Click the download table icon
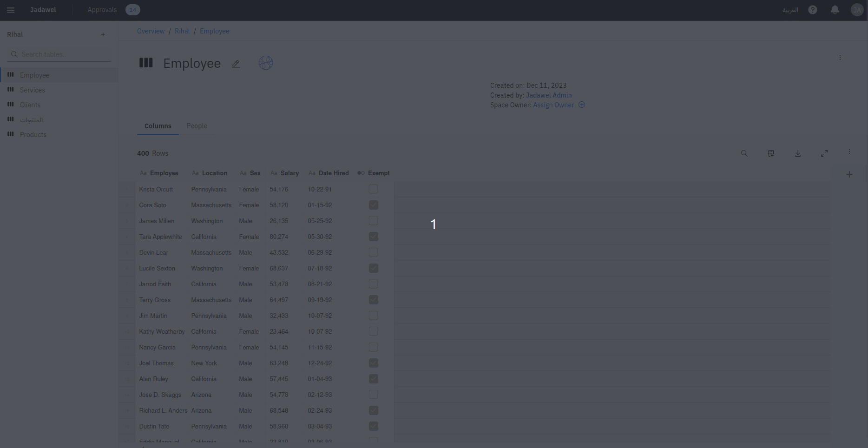 797,153
